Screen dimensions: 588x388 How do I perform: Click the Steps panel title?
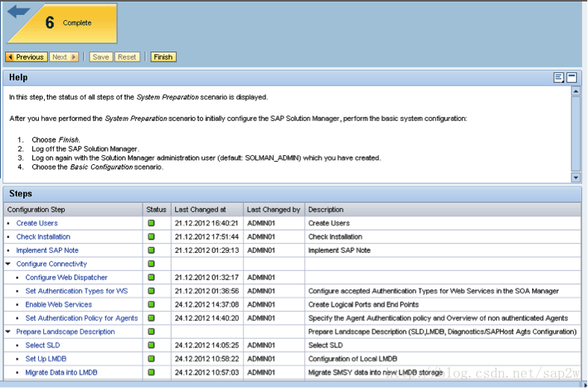point(21,194)
